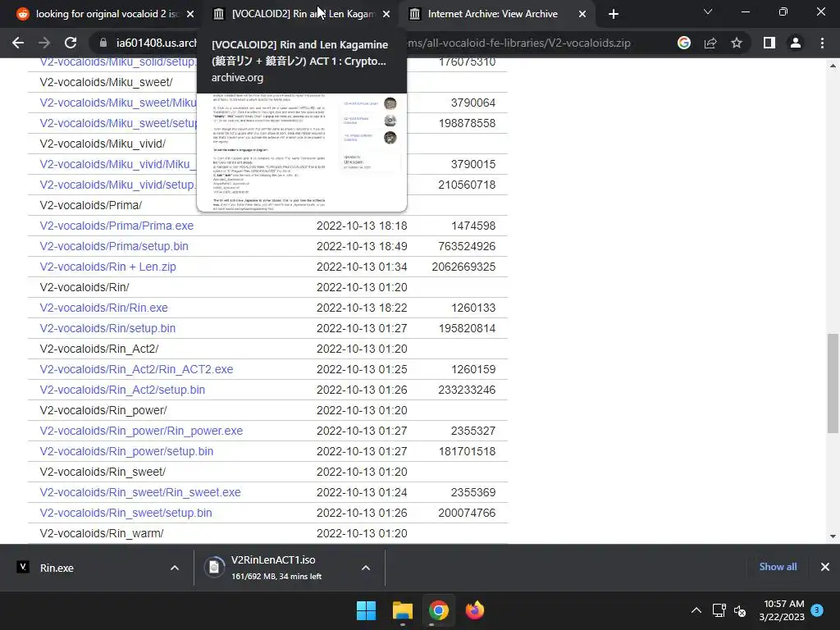The width and height of the screenshot is (840, 630).
Task: Open the clock showing 10:57 AM
Action: coord(782,610)
